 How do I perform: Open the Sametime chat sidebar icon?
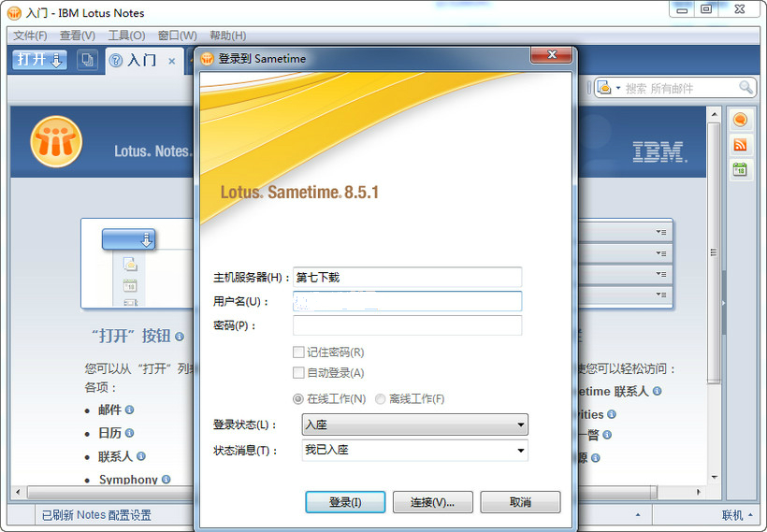(x=740, y=120)
